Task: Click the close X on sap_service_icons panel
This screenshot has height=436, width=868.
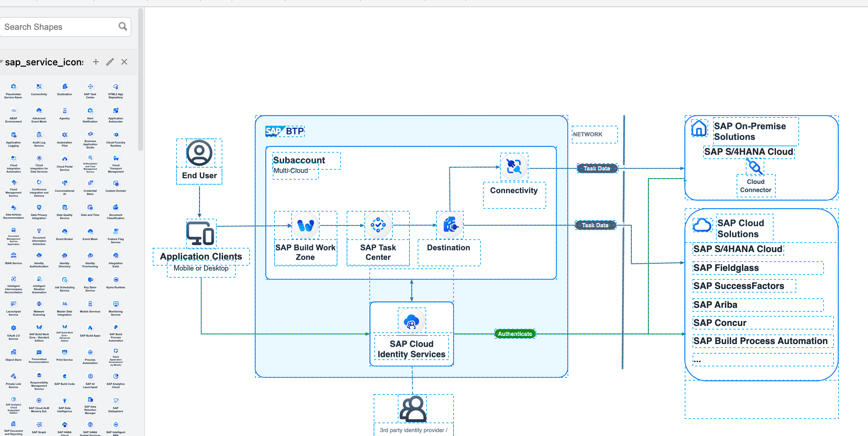Action: pos(125,62)
